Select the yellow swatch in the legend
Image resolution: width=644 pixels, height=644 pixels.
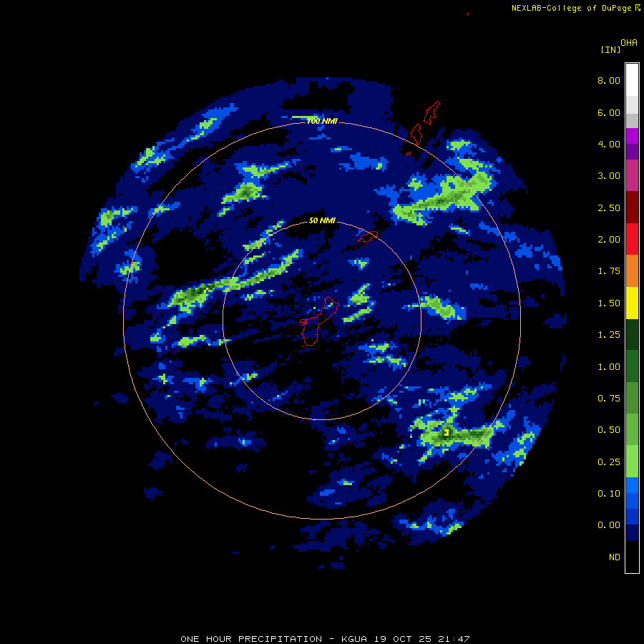(632, 303)
